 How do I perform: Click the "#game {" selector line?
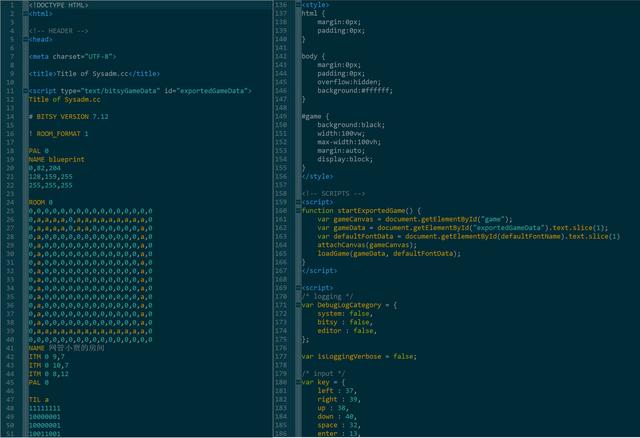315,116
